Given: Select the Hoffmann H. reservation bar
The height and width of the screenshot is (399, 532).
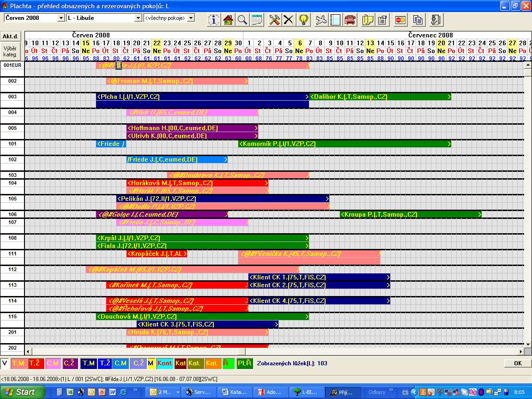Looking at the screenshot, I should (x=192, y=128).
